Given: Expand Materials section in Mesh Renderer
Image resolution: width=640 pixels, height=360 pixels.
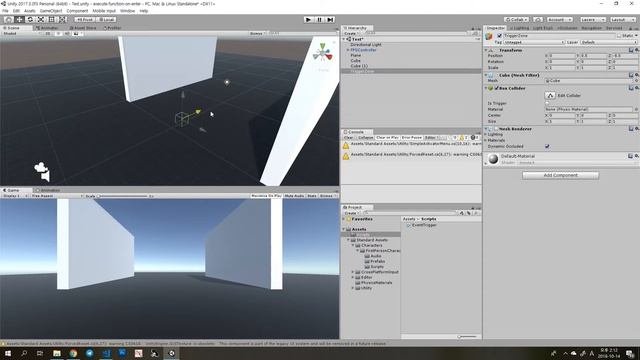Looking at the screenshot, I should [x=486, y=140].
